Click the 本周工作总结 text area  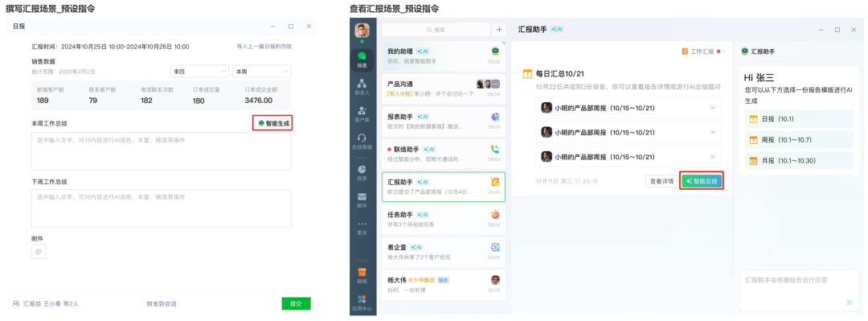(161, 150)
